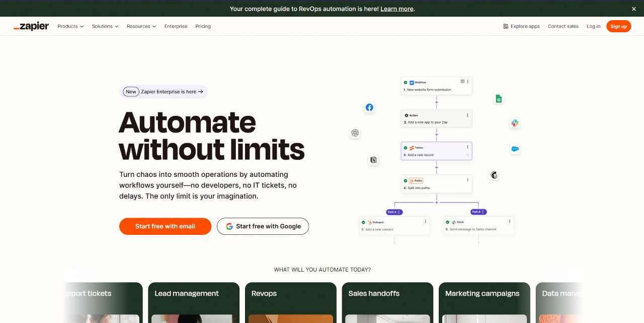Select the Revops card
The width and height of the screenshot is (644, 323).
pyautogui.click(x=290, y=302)
